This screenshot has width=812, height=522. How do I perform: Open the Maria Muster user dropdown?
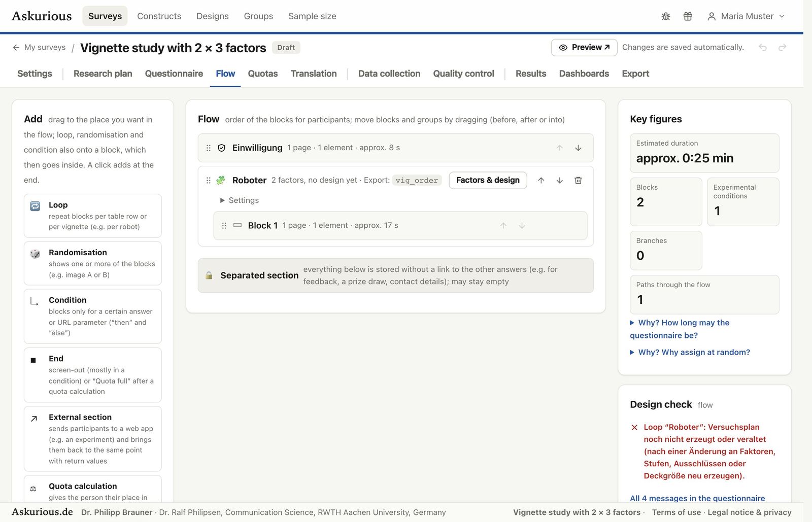coord(746,16)
